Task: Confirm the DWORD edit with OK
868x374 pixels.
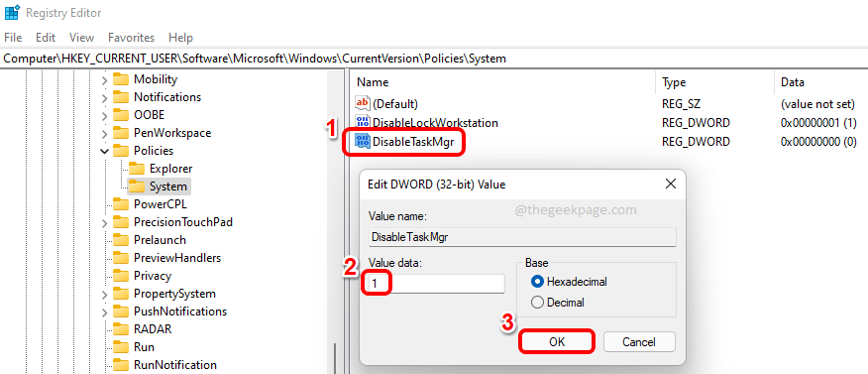Action: 557,342
